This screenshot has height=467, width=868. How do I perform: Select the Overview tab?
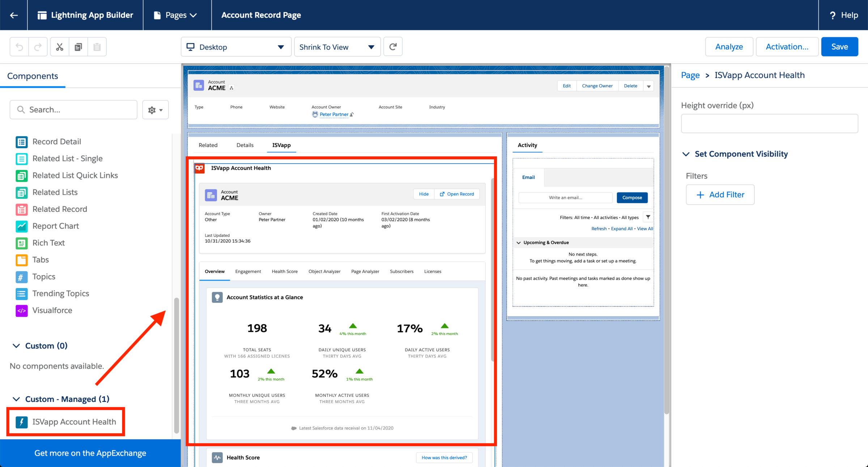click(214, 271)
